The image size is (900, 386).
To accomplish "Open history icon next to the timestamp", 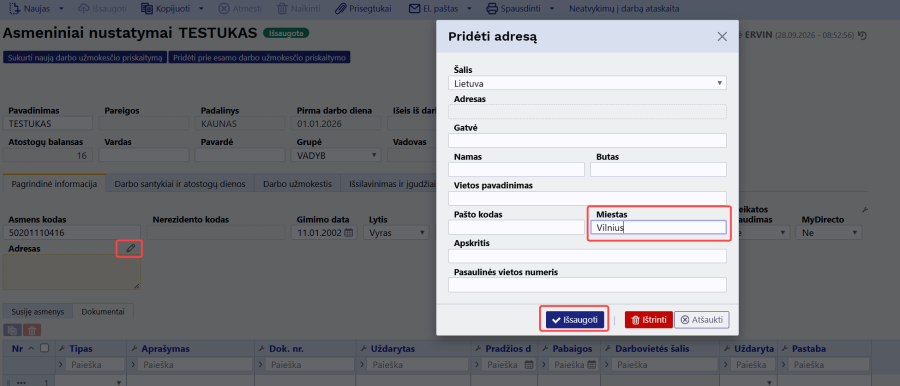I will tap(862, 35).
